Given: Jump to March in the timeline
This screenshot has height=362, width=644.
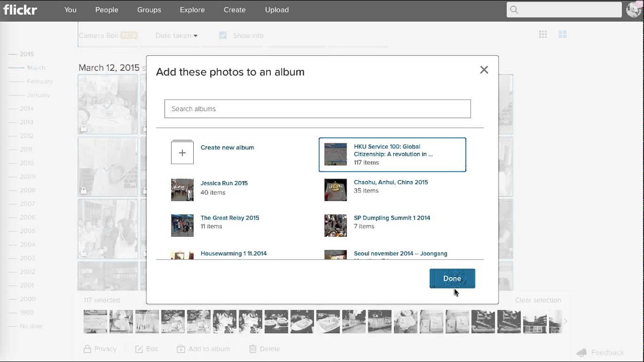Looking at the screenshot, I should click(36, 67).
